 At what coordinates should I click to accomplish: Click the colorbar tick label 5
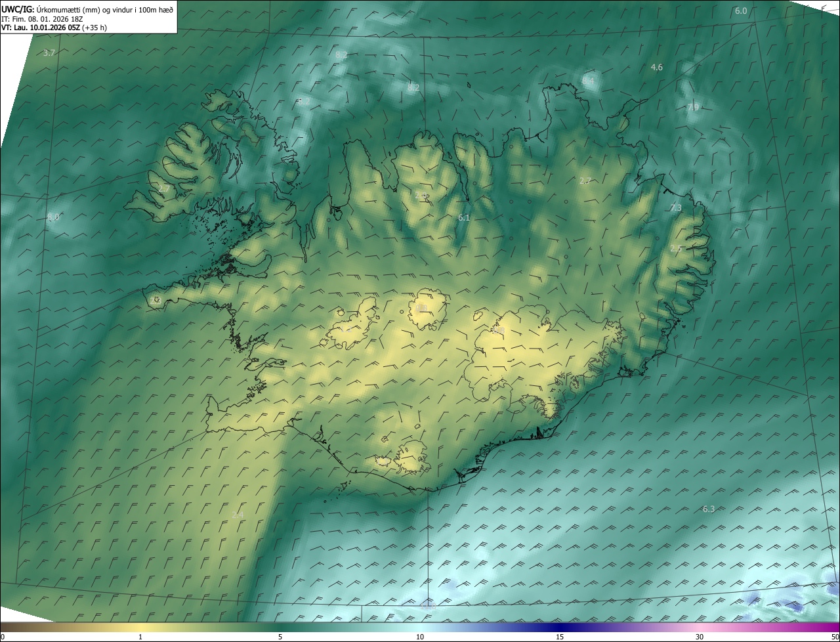pos(280,637)
